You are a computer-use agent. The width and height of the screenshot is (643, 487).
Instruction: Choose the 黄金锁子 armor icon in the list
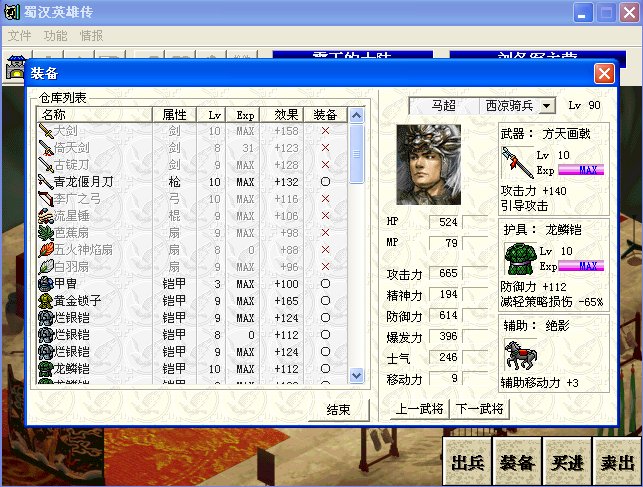pos(45,301)
